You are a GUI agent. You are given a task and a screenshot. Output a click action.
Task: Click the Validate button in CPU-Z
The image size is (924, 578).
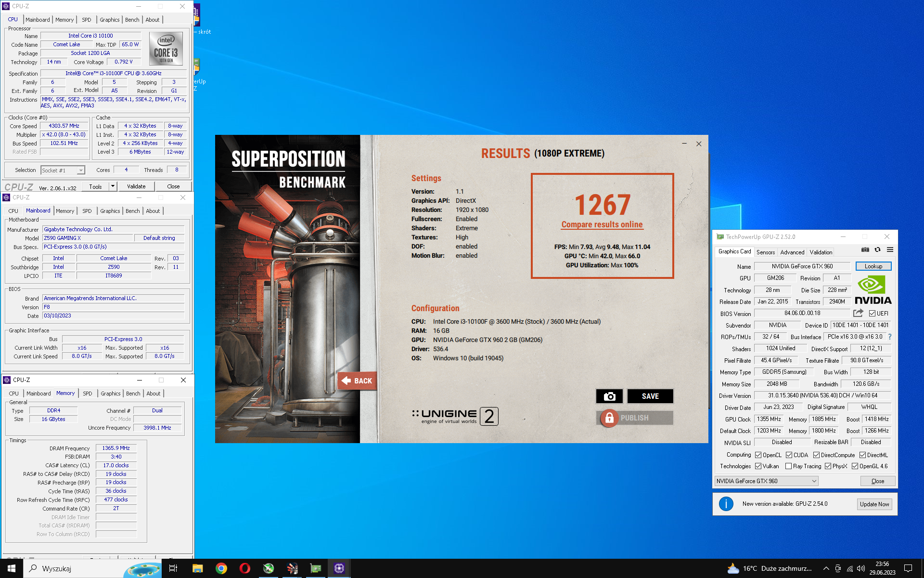[136, 186]
